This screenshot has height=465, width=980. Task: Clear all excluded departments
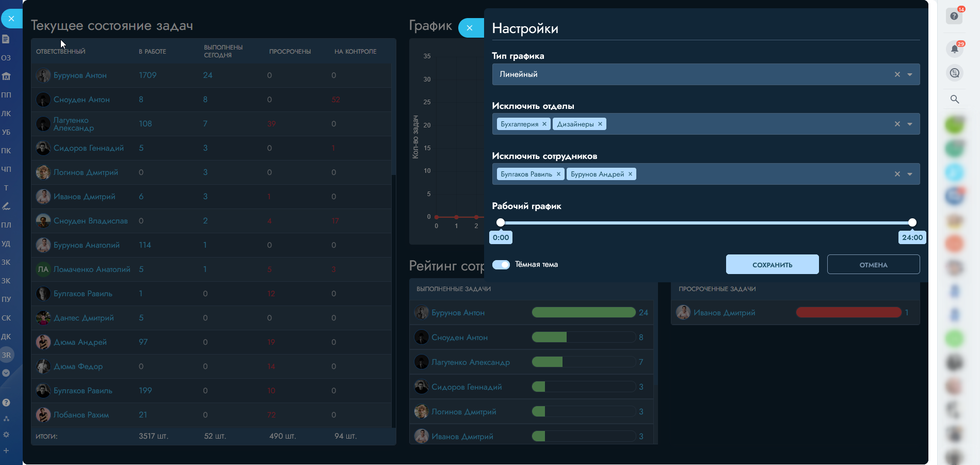point(897,124)
